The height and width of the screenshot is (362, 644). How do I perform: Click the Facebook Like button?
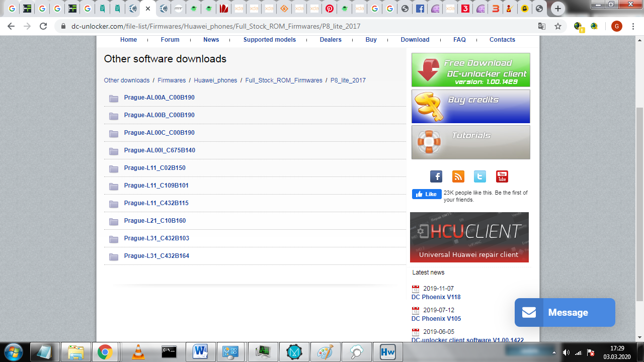(427, 194)
